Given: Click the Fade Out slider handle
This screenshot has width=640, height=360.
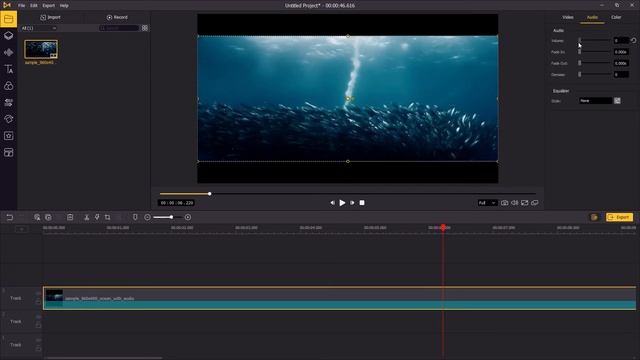Looking at the screenshot, I should pyautogui.click(x=580, y=63).
